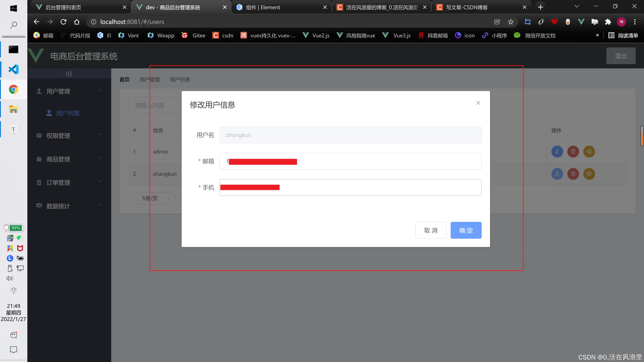644x362 pixels.
Task: Select 用户列表 in the sidebar
Action: pos(68,113)
